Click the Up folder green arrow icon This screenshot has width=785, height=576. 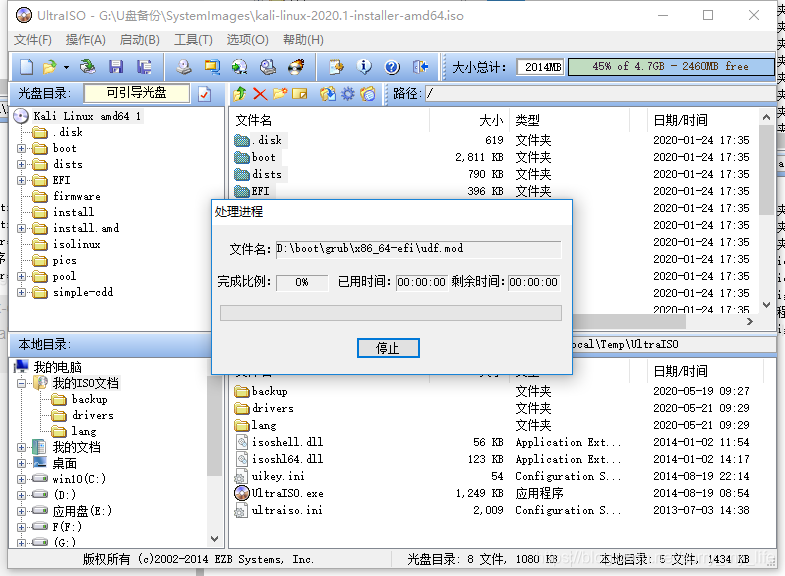pyautogui.click(x=240, y=94)
